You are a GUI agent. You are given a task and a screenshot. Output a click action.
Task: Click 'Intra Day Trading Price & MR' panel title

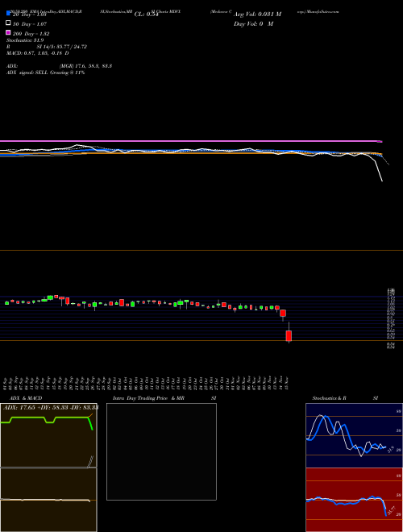click(148, 398)
